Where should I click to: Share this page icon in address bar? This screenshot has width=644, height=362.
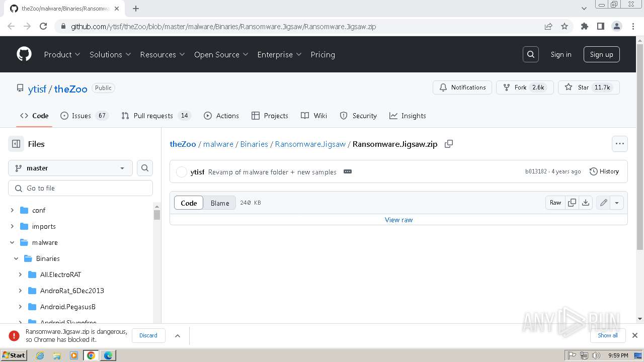[548, 26]
